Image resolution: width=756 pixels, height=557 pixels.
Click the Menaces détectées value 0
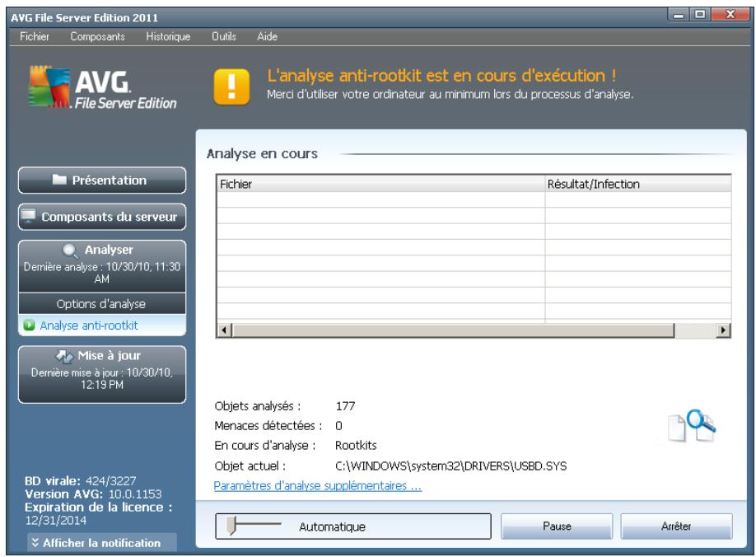point(338,425)
